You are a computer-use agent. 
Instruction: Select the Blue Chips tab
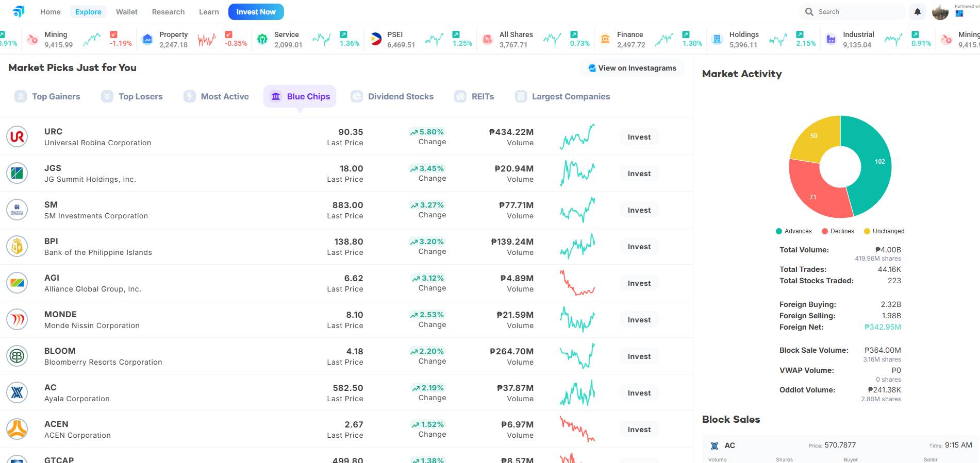click(x=300, y=96)
